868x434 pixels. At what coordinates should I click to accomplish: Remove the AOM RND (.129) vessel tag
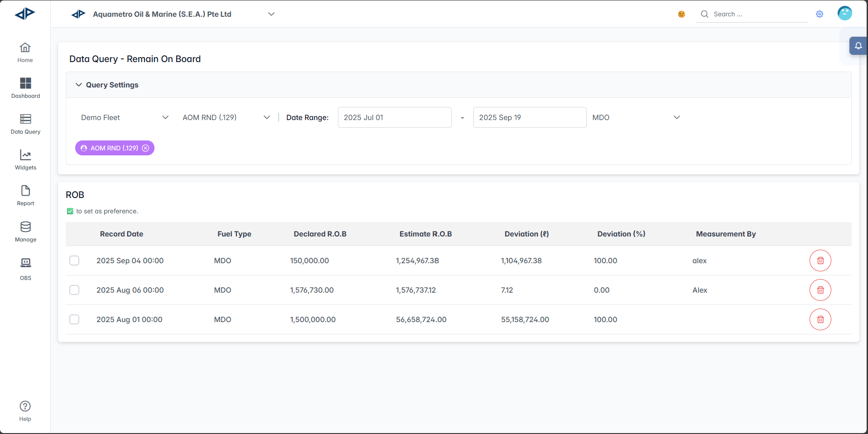click(x=145, y=148)
